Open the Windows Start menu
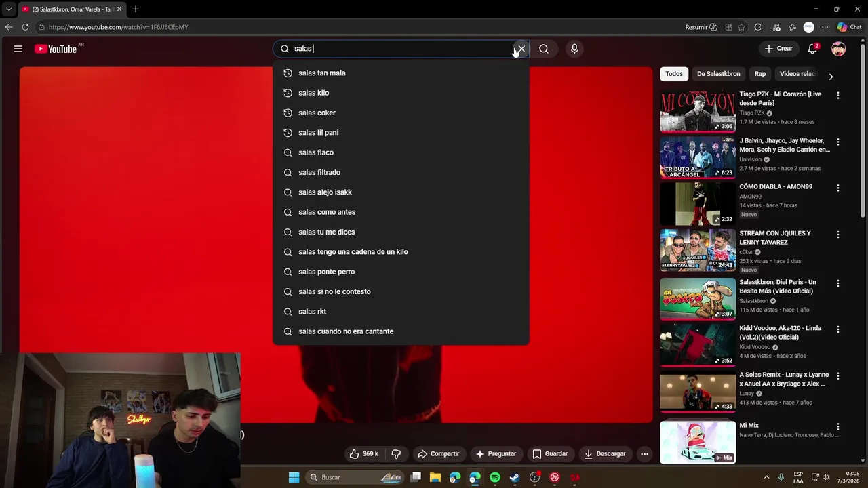Viewport: 868px width, 488px height. click(x=294, y=477)
